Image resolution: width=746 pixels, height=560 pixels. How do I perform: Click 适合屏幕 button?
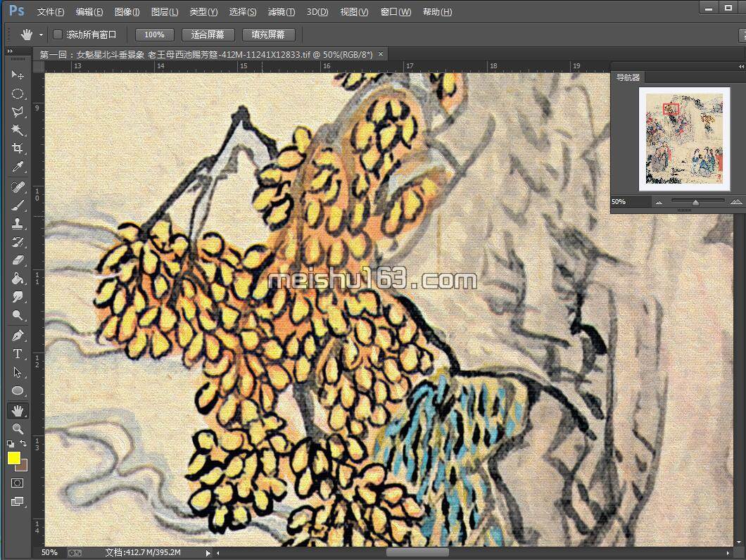coord(208,34)
